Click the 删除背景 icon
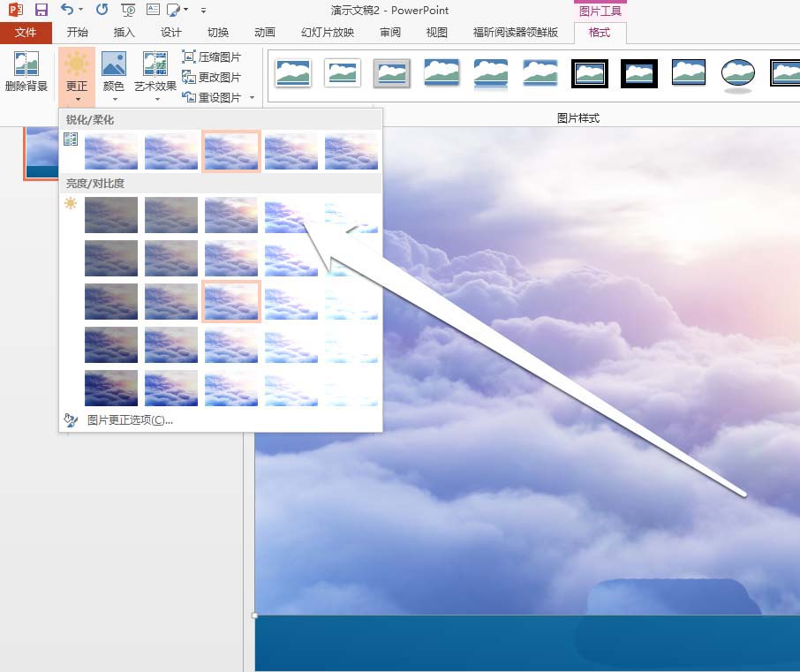The image size is (800, 672). 26,72
